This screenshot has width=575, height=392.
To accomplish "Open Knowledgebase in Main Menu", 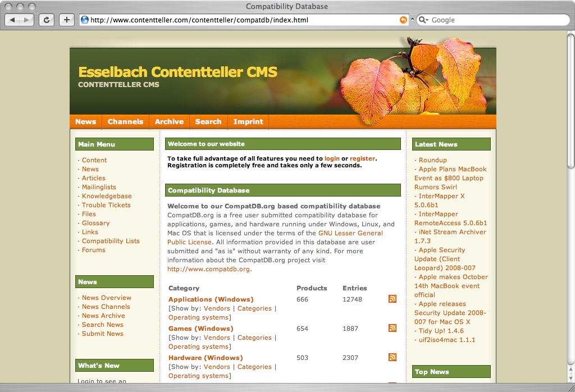I will point(107,196).
